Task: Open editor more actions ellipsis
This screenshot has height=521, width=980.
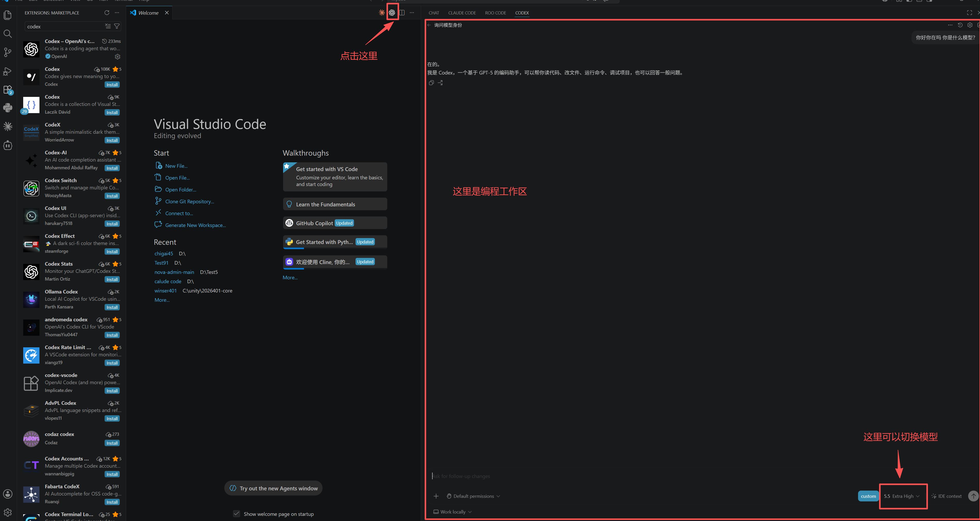Action: click(412, 13)
